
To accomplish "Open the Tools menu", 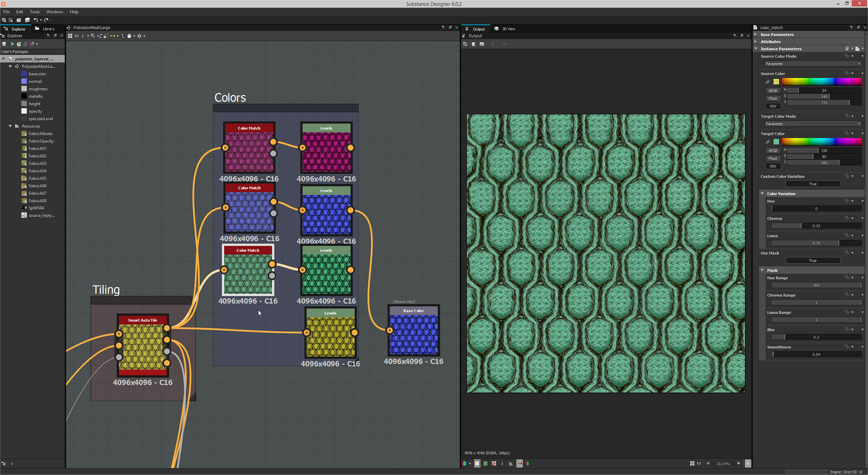I will point(35,12).
